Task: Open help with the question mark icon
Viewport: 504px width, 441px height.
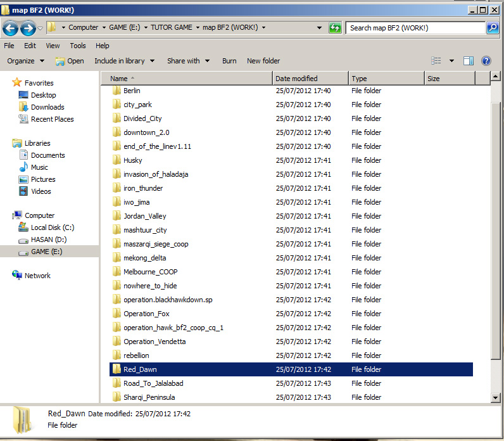Action: [486, 61]
